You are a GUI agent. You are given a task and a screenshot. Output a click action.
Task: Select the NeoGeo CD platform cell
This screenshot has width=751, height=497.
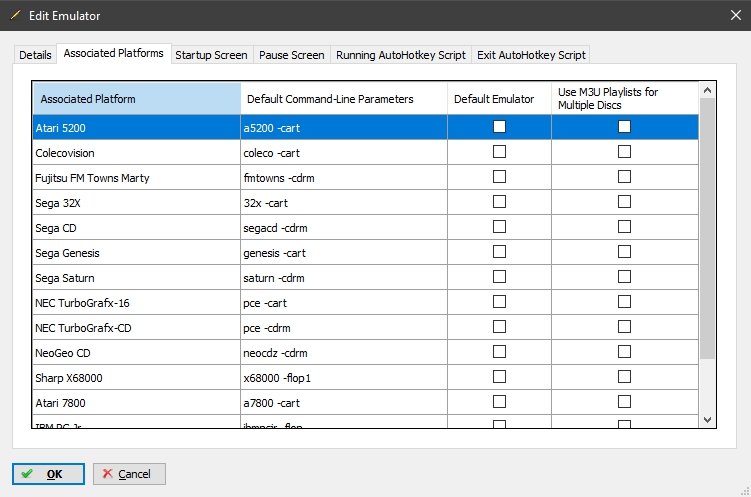137,352
